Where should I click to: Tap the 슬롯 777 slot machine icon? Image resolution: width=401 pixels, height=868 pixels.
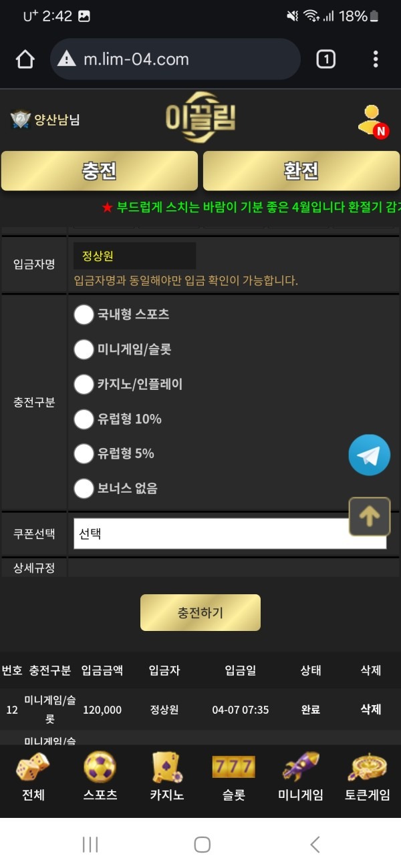[232, 768]
